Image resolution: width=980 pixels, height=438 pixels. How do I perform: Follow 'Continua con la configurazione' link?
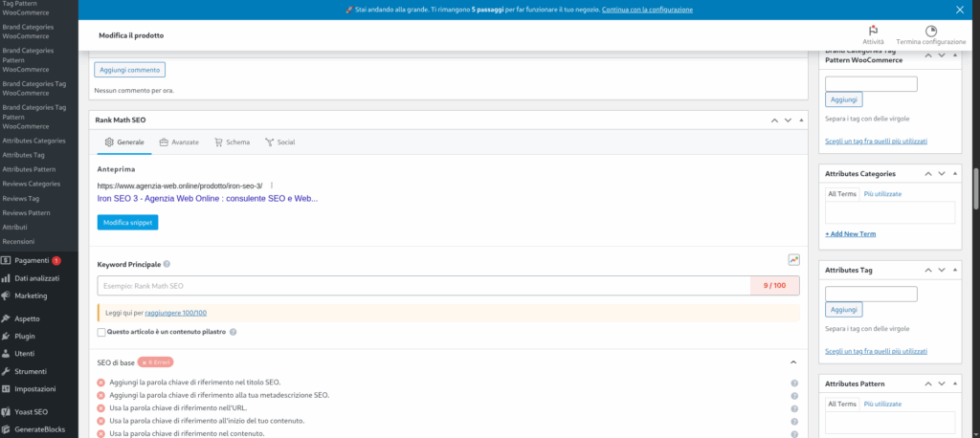coord(647,10)
